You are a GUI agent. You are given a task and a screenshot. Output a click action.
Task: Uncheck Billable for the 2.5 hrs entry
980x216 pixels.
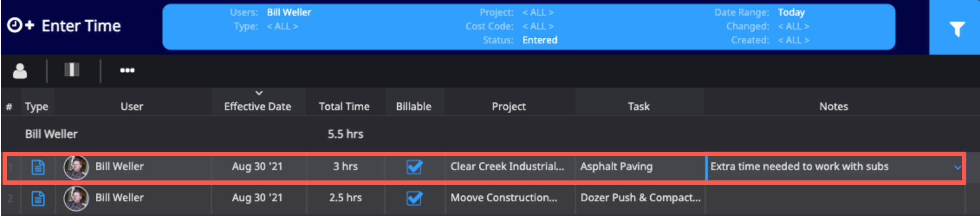[x=414, y=198]
